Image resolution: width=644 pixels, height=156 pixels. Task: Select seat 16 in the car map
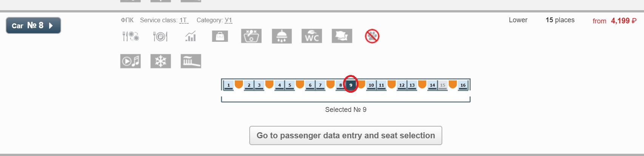(463, 85)
